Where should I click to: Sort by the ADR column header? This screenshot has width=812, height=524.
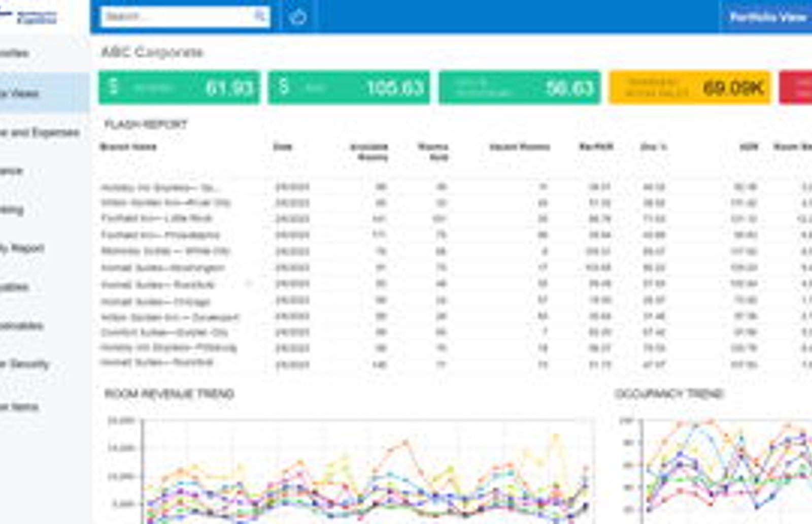[749, 147]
